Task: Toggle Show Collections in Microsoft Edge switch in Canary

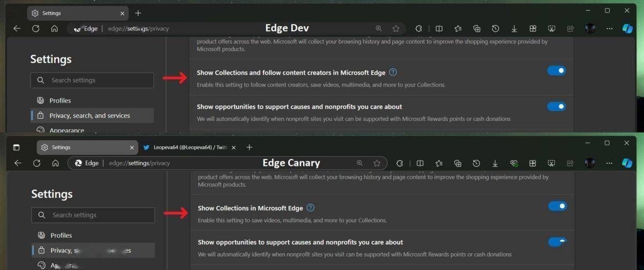Action: (558, 206)
